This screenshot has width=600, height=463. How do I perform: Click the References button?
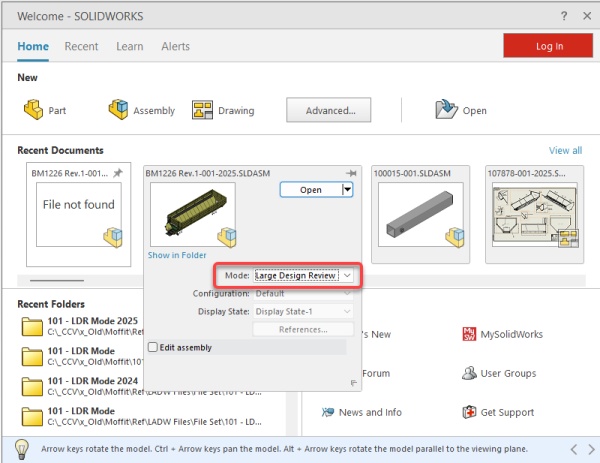pos(303,329)
